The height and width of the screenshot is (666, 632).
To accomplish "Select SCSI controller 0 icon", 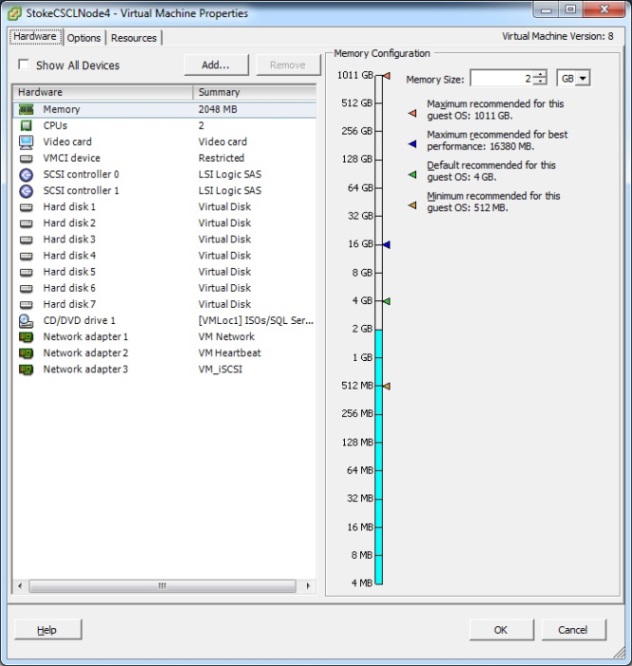I will coord(26,175).
